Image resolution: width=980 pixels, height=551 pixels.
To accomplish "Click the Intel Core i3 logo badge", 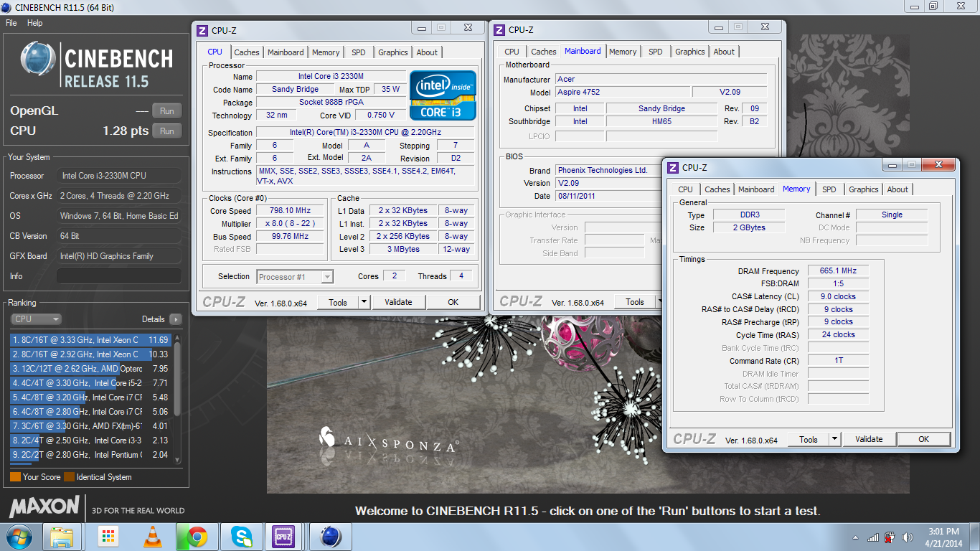I will pos(443,95).
